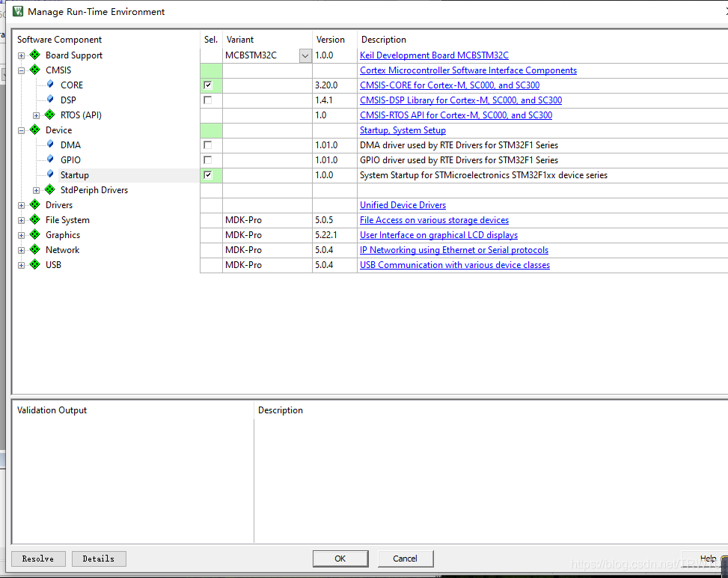This screenshot has height=578, width=728.
Task: Expand the Graphics tree node
Action: tap(22, 236)
